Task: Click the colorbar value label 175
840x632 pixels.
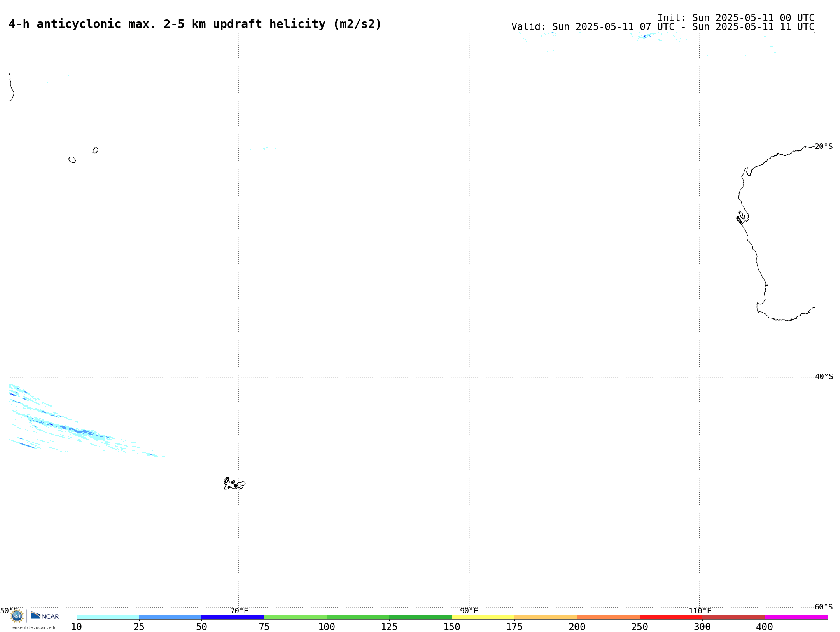Action: coord(514,627)
